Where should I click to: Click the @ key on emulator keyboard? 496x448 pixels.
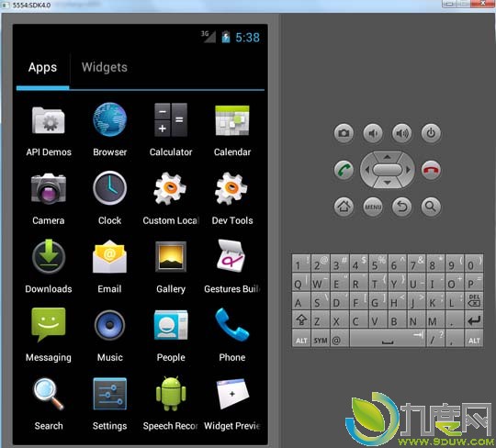click(x=340, y=339)
